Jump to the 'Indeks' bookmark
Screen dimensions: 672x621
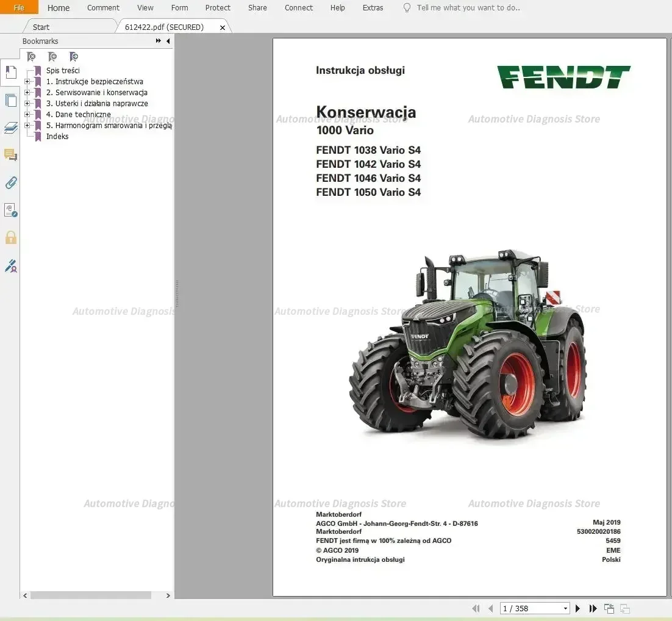point(57,136)
